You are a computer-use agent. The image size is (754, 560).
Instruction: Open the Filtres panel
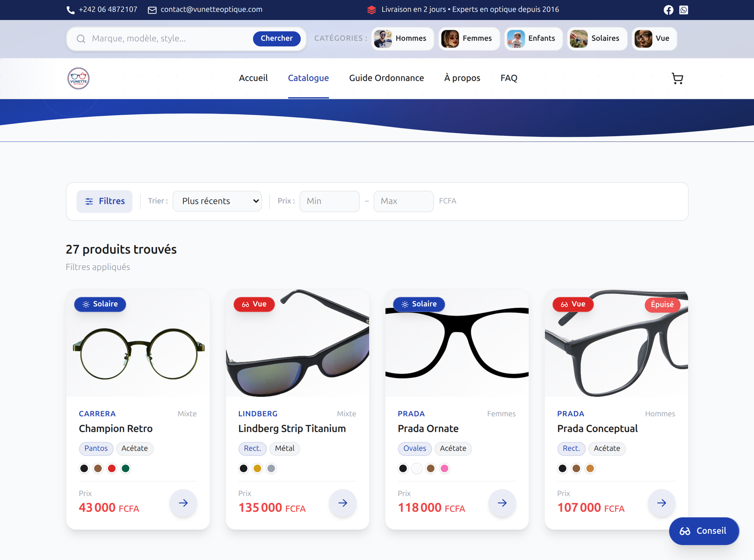105,201
